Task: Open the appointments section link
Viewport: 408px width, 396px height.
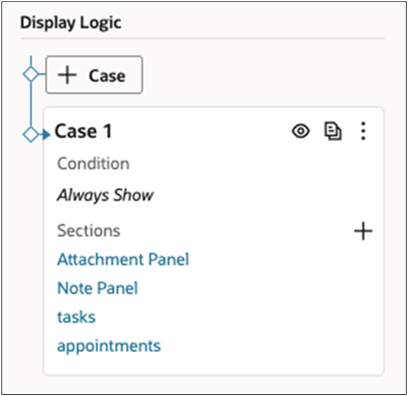Action: 109,346
